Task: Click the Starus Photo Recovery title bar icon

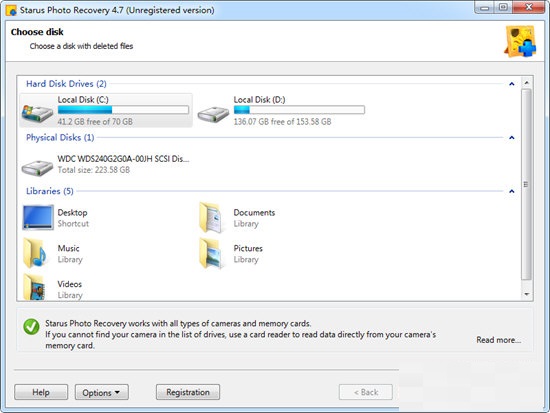Action: [11, 10]
